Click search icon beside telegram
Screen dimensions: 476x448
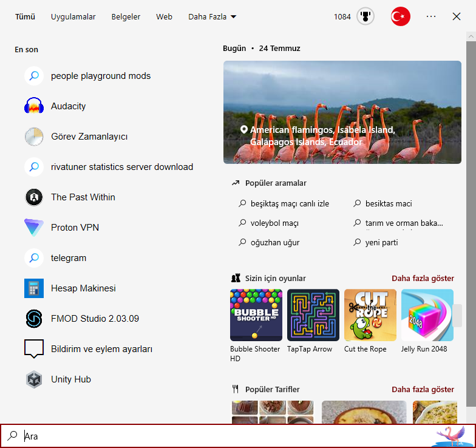tap(34, 258)
